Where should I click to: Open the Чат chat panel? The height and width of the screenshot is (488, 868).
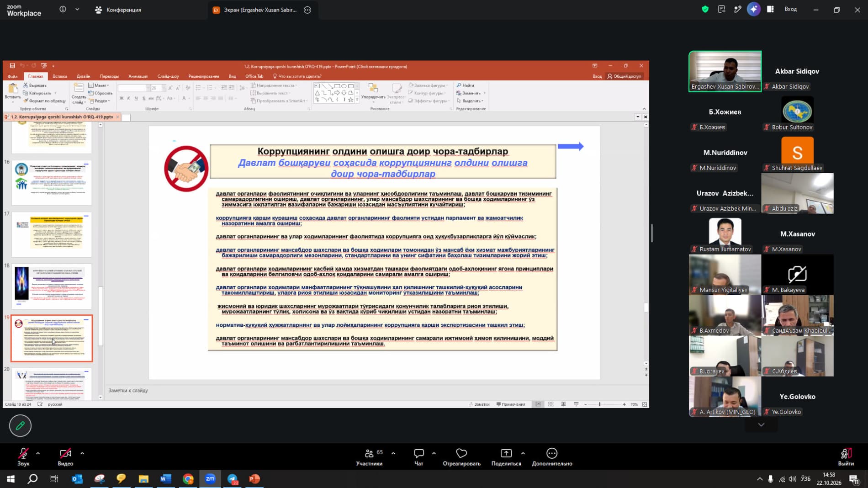click(x=418, y=456)
